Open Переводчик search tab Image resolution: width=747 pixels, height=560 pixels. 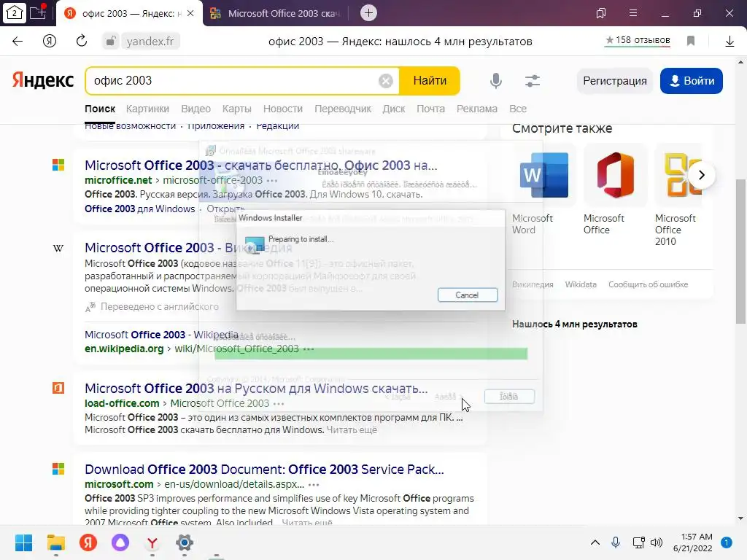(x=343, y=109)
